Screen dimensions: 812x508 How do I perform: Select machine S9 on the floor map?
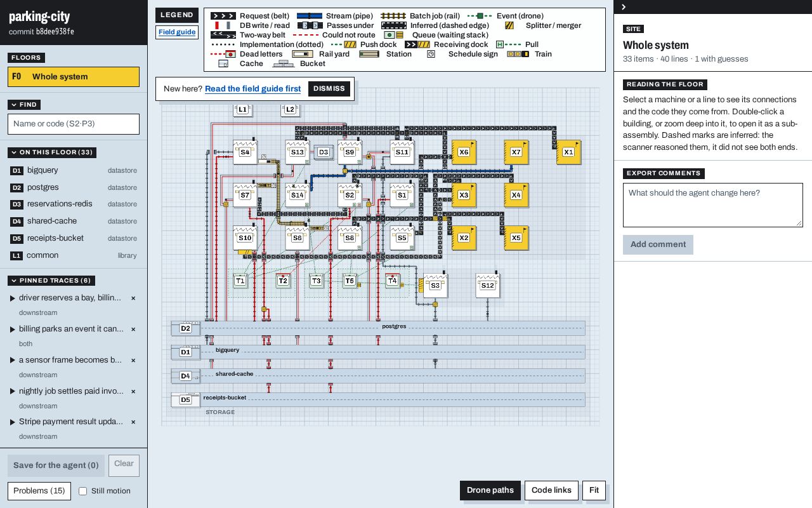coord(350,152)
